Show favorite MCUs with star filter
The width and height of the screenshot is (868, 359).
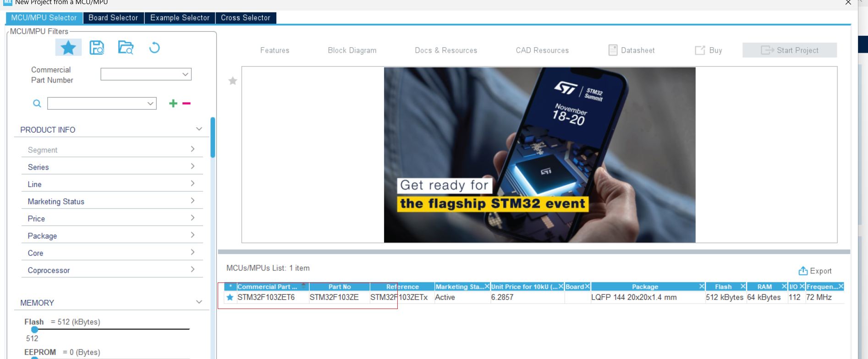[x=68, y=48]
